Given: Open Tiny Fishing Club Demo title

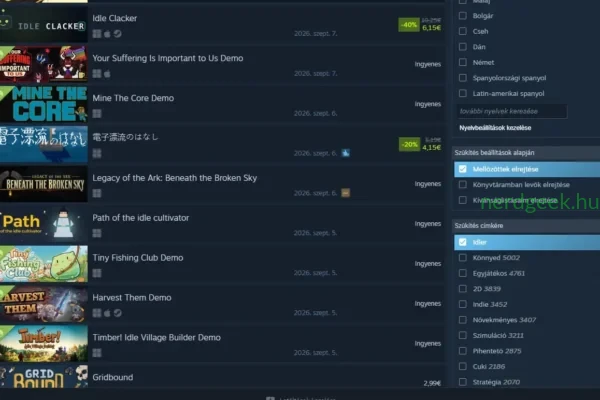Looking at the screenshot, I should 138,258.
